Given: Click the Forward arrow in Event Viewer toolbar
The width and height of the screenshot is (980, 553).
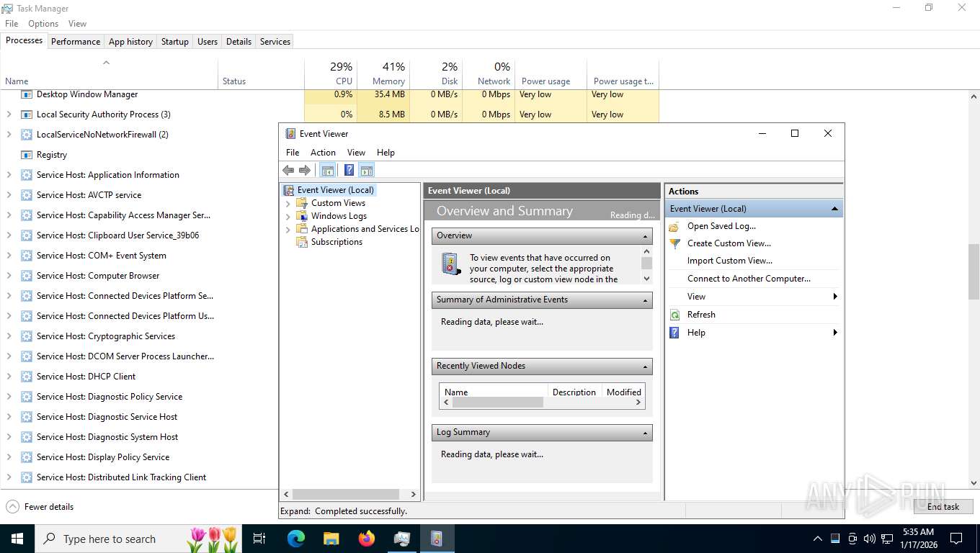Looking at the screenshot, I should pos(305,171).
